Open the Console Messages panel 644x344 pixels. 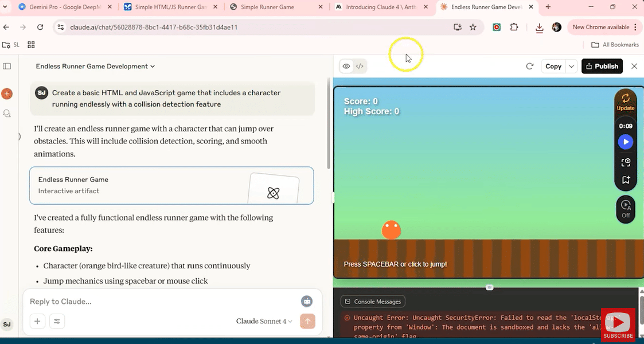tap(373, 302)
